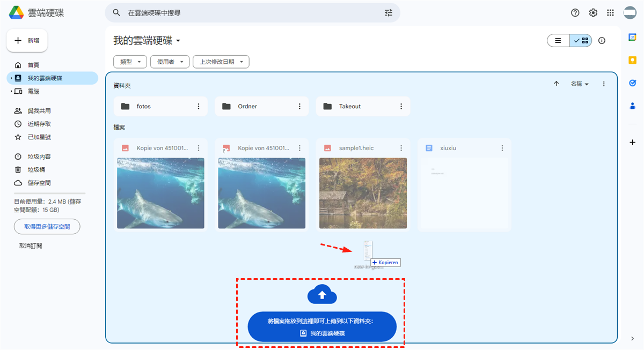The width and height of the screenshot is (644, 350).
Task: Open Contacts side panel icon
Action: (x=632, y=106)
